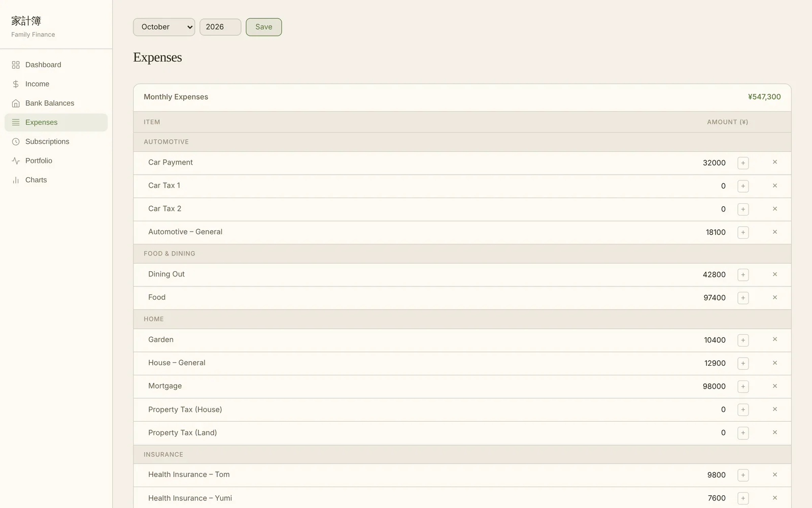This screenshot has height=508, width=812.
Task: Click plus button for Car Tax 2
Action: pyautogui.click(x=743, y=209)
